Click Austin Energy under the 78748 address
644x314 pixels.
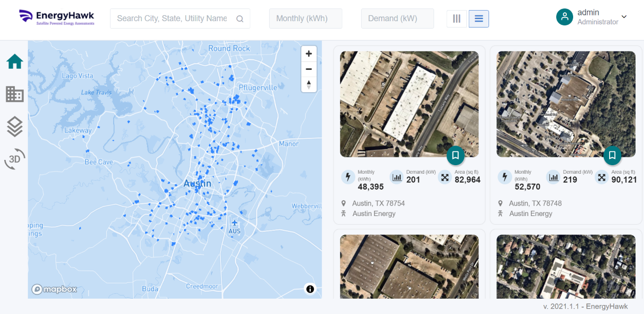click(530, 214)
